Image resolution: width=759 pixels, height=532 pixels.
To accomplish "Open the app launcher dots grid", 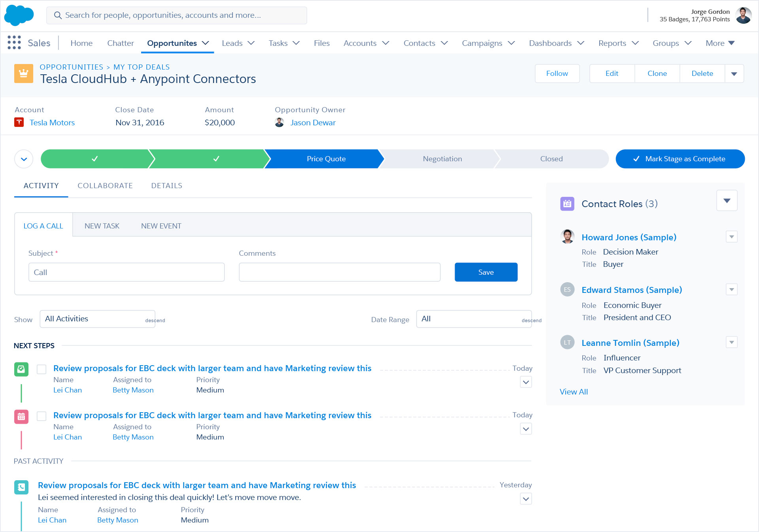I will pyautogui.click(x=14, y=43).
